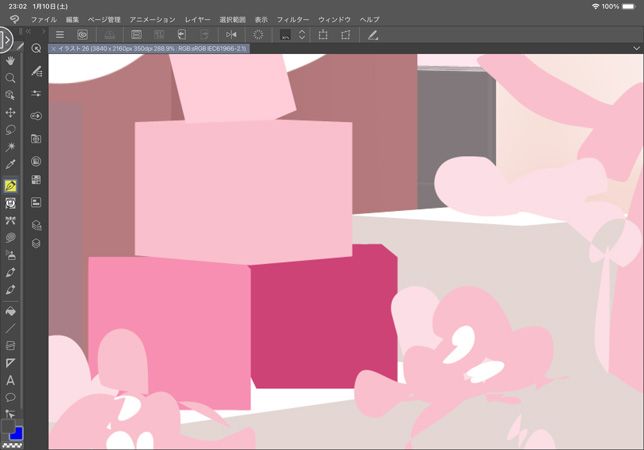Image resolution: width=644 pixels, height=450 pixels.
Task: Select the Fill bucket tool
Action: (11, 311)
